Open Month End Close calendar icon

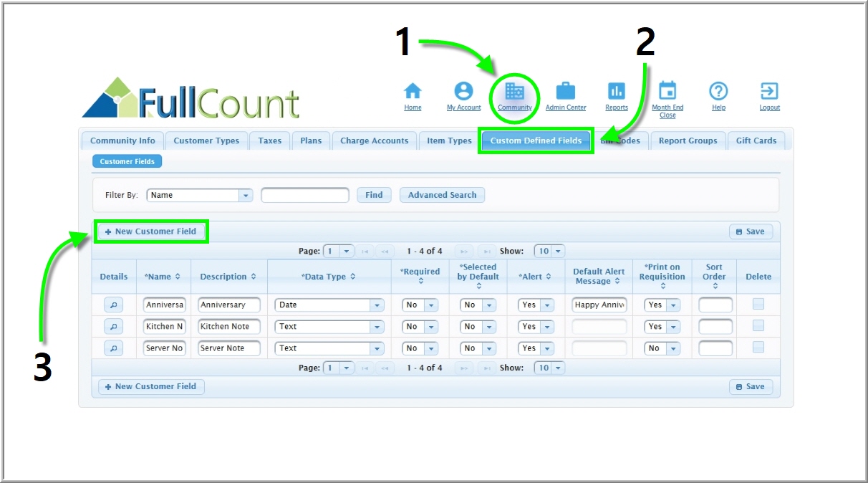tap(667, 92)
